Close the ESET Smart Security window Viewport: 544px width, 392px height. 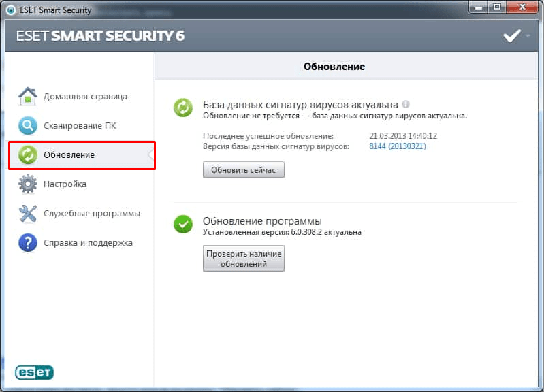click(522, 7)
